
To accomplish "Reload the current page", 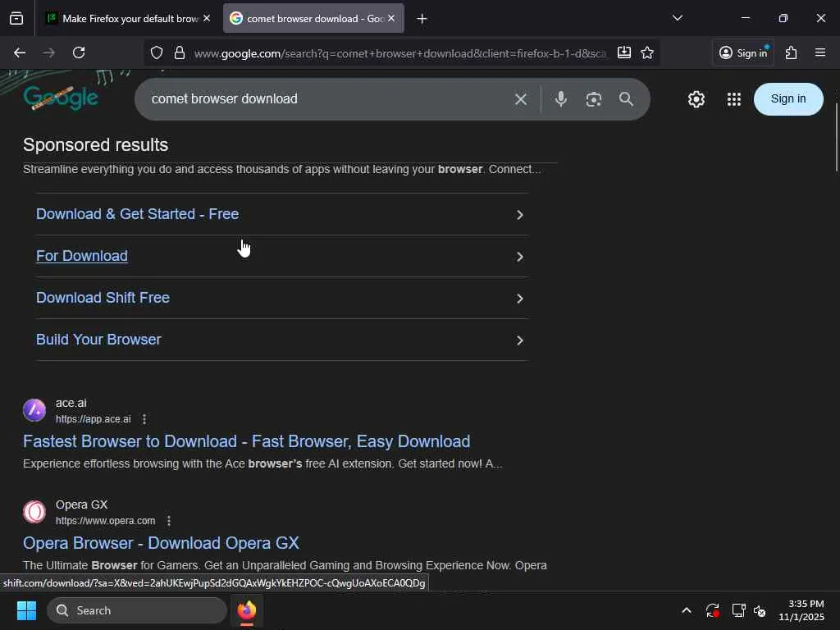I will coord(79,52).
